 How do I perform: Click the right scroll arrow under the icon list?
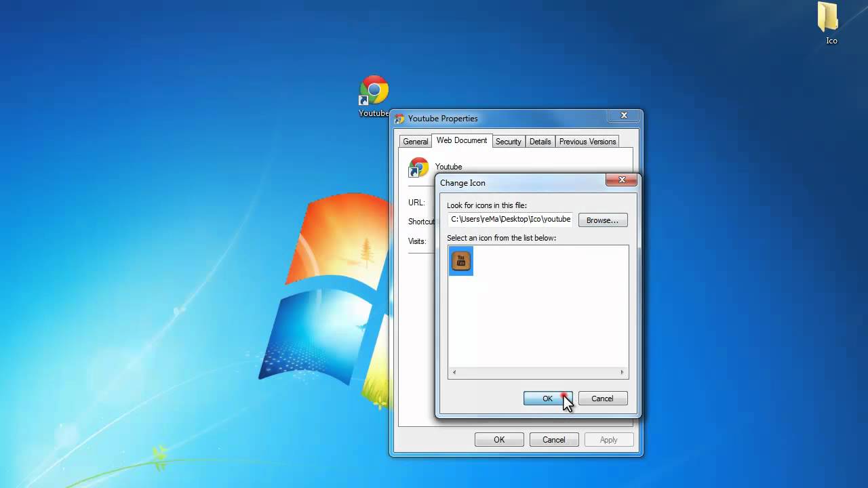[621, 371]
